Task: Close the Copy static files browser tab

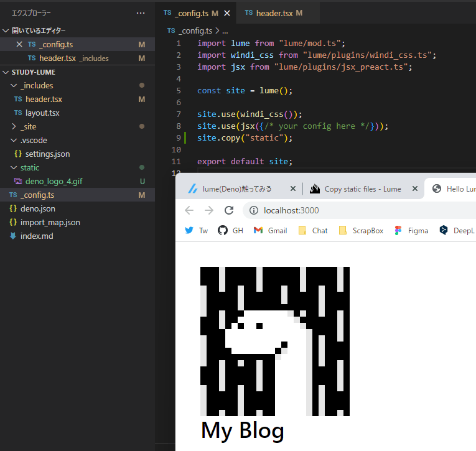Action: [415, 188]
